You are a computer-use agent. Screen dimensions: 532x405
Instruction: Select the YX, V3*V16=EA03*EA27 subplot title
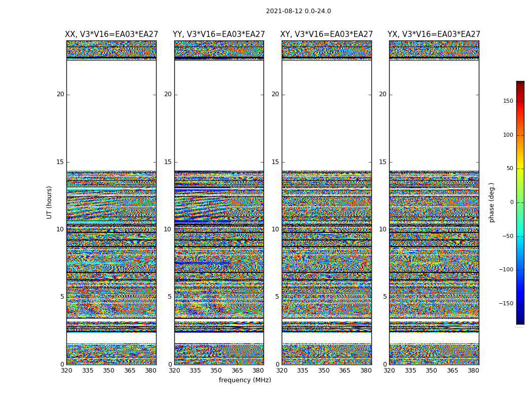point(434,34)
